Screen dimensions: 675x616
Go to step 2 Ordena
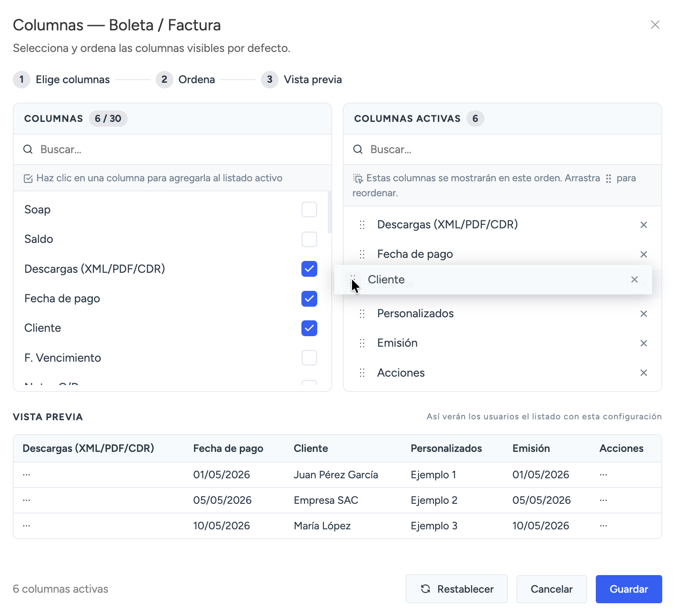(186, 80)
